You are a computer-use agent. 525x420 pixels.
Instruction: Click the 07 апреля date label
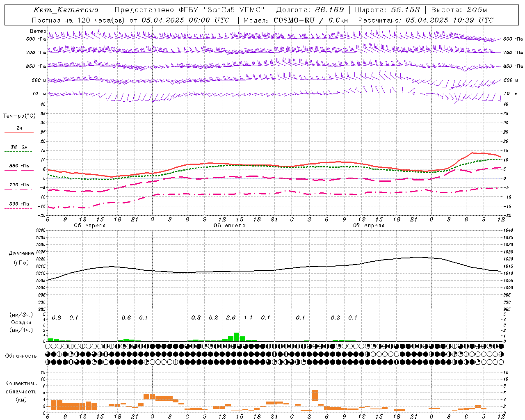tap(369, 226)
